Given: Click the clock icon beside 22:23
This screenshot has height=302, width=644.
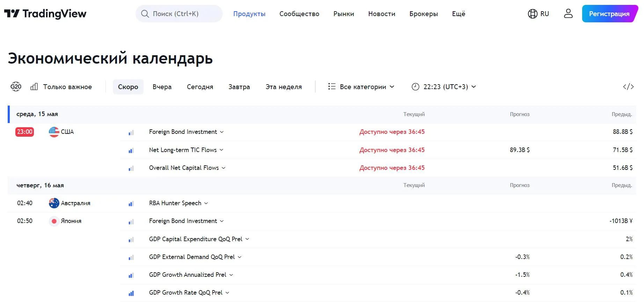Looking at the screenshot, I should (x=415, y=87).
